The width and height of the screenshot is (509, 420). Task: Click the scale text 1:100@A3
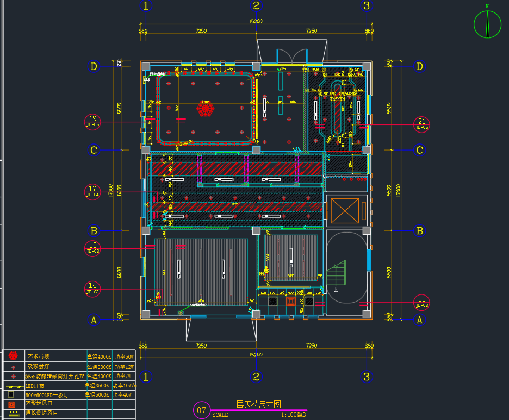(x=294, y=415)
